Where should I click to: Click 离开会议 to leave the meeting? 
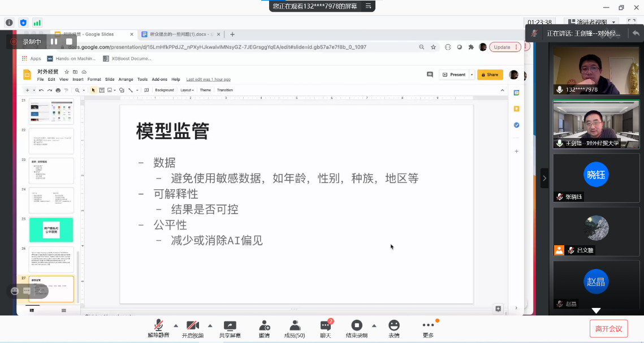pyautogui.click(x=608, y=328)
